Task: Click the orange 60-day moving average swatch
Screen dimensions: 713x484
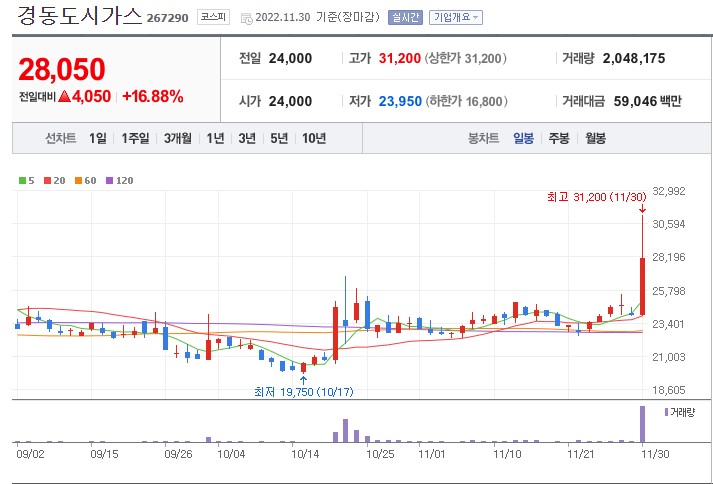Action: tap(78, 181)
